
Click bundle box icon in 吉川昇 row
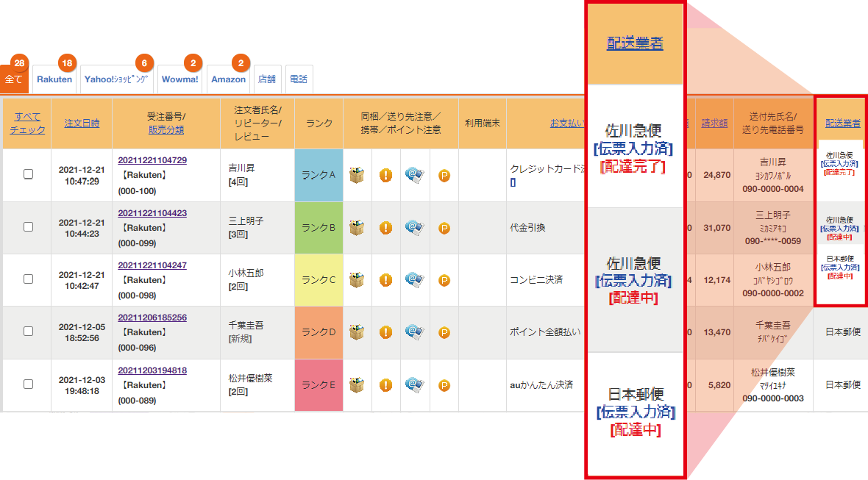point(357,175)
